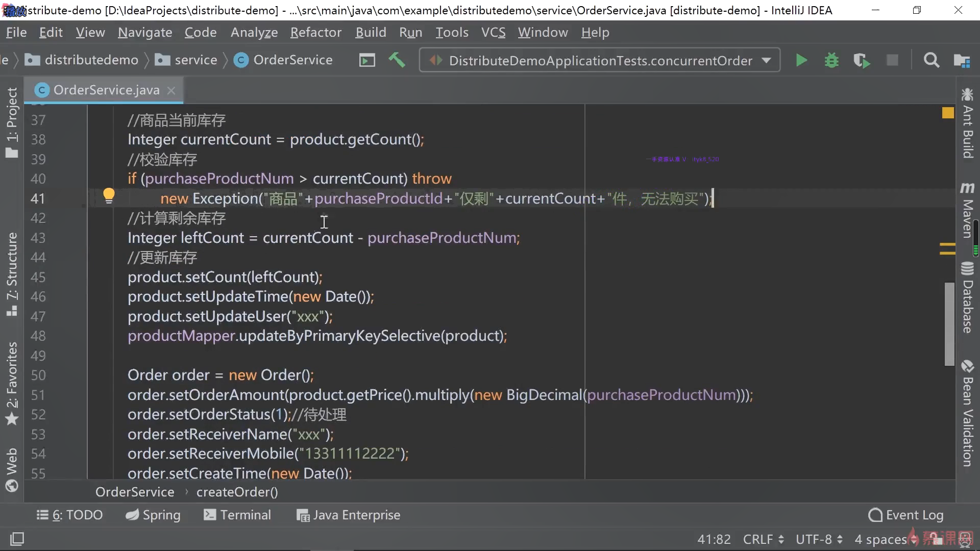Click the stop process square icon

tap(892, 61)
